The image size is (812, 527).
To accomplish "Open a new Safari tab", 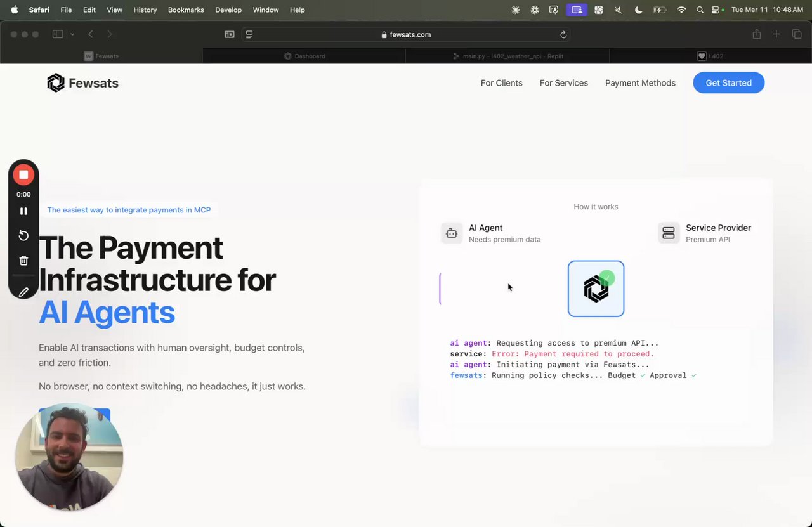I will 776,34.
